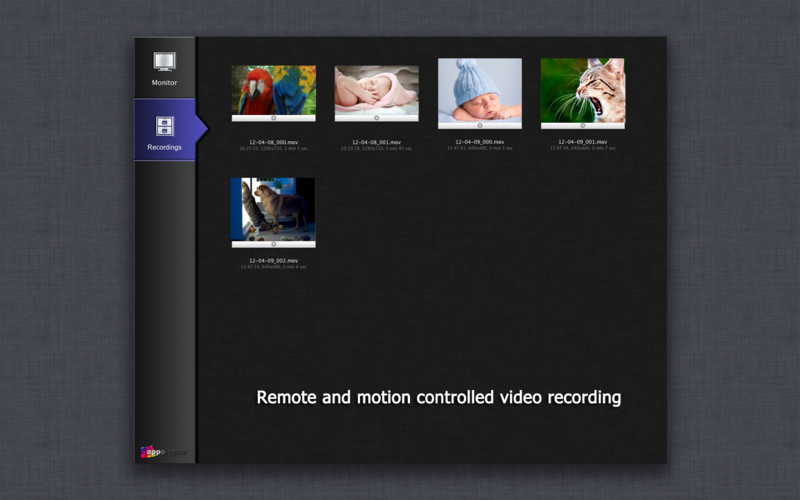This screenshot has height=500, width=800.
Task: Click circle handle under pink blanket baby thumbnail
Action: click(376, 118)
